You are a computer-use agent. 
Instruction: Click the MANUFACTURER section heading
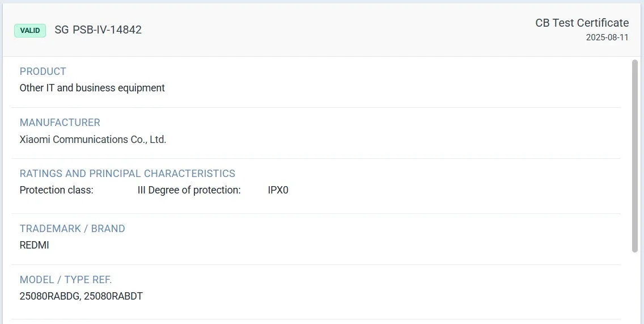[x=60, y=123]
